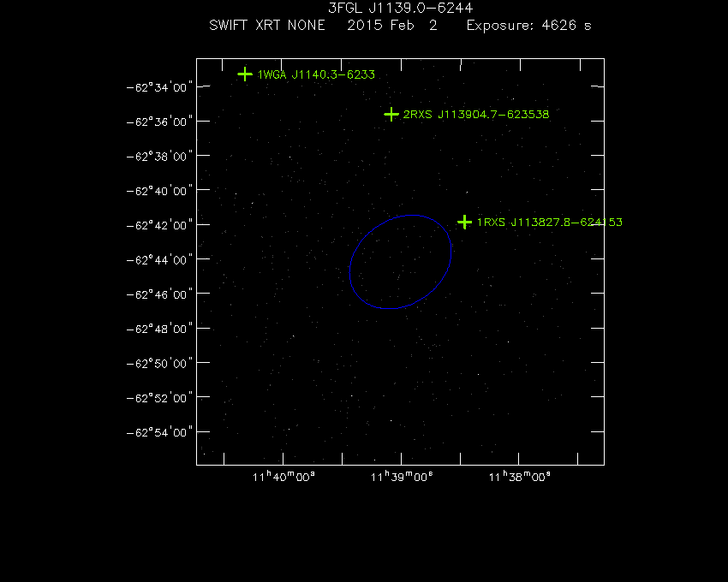Click declination label -62°40'00"
Image resolution: width=728 pixels, height=582 pixels.
click(159, 191)
